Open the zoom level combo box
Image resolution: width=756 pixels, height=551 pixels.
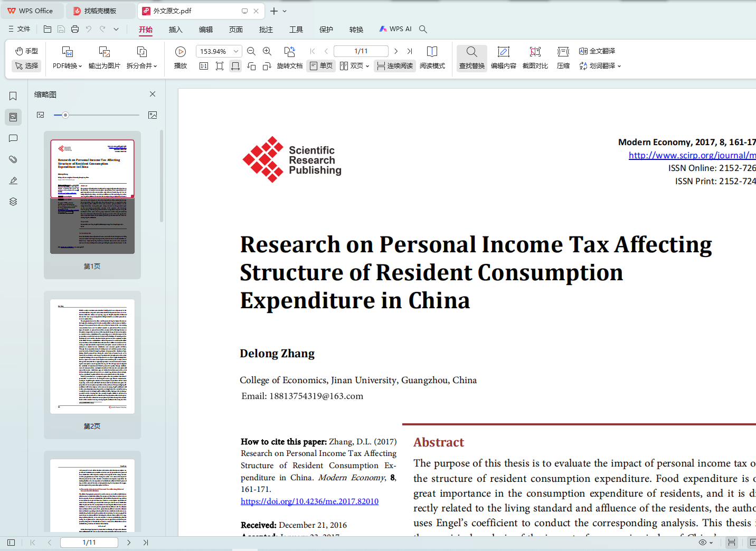(219, 51)
